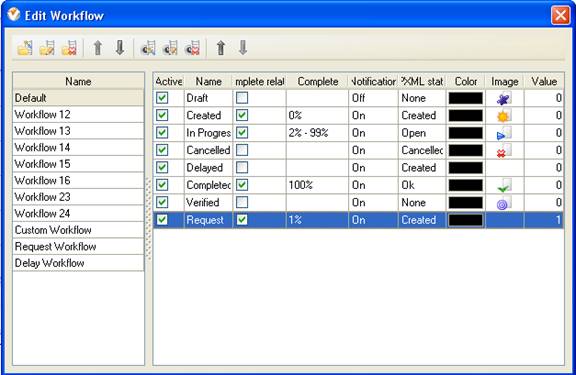Select Request Workflow in the list

(x=78, y=246)
